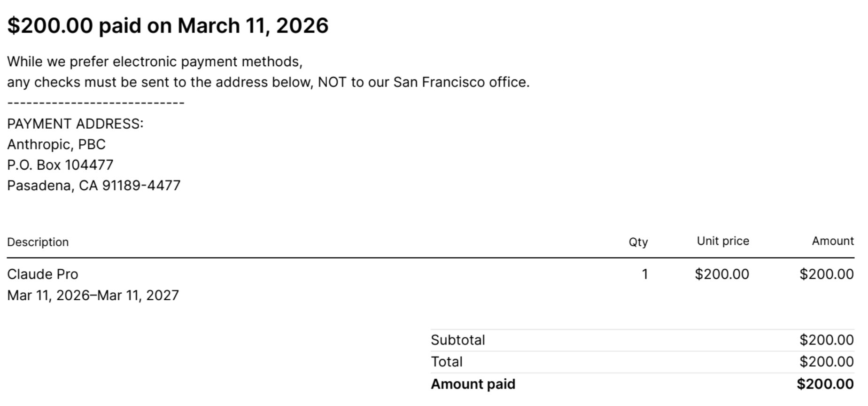
Task: Select the bold Amount paid value
Action: point(825,384)
